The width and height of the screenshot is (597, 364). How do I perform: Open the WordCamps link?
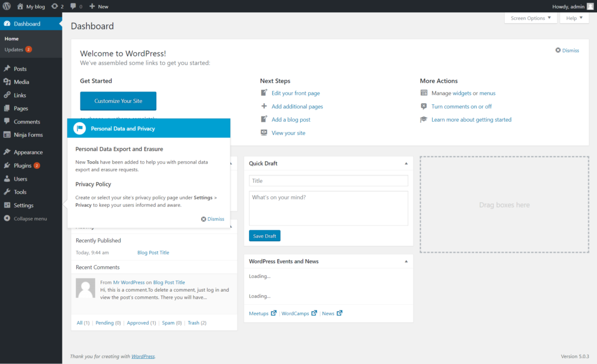(x=295, y=313)
